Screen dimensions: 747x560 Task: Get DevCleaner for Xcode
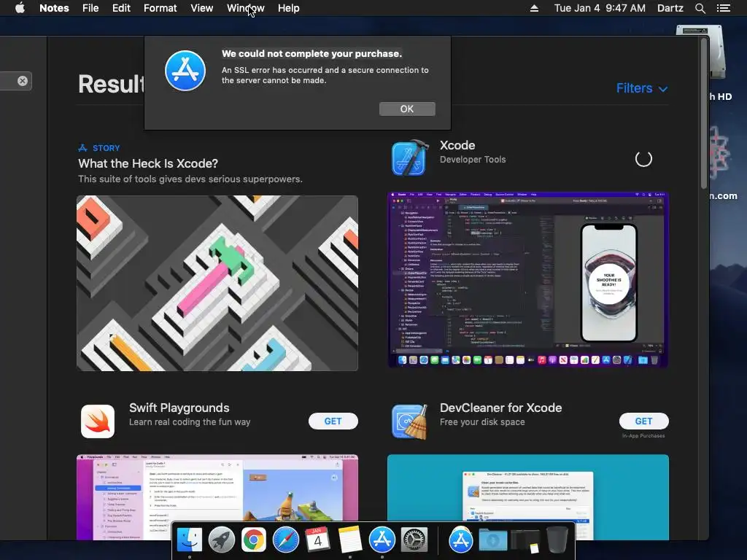(643, 421)
